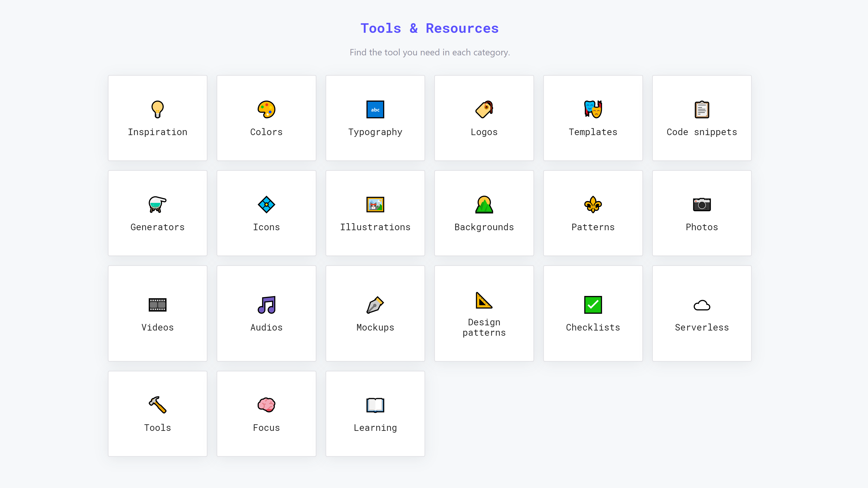Open the Mockups category card
This screenshot has width=868, height=488.
[x=375, y=313]
